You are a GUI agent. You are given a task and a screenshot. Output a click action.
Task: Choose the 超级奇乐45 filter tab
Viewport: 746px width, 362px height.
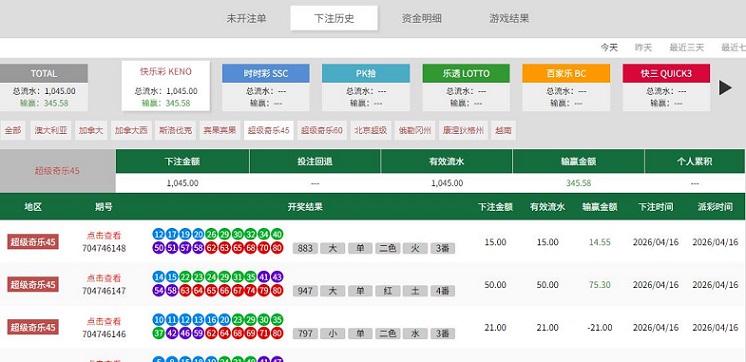pyautogui.click(x=269, y=130)
